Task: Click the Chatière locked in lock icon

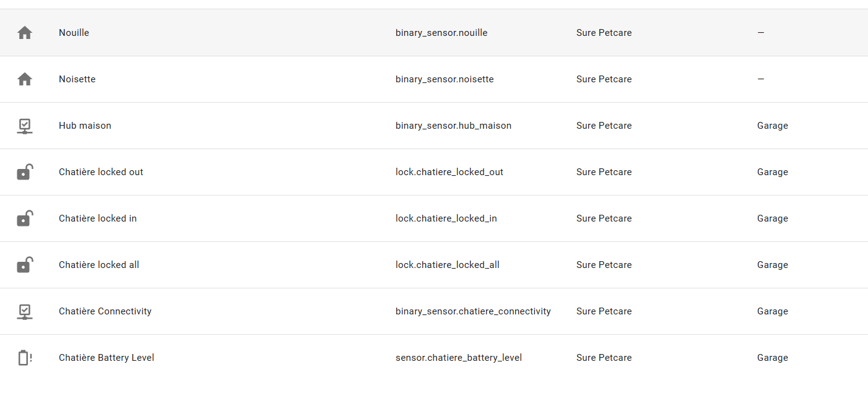Action: 24,218
